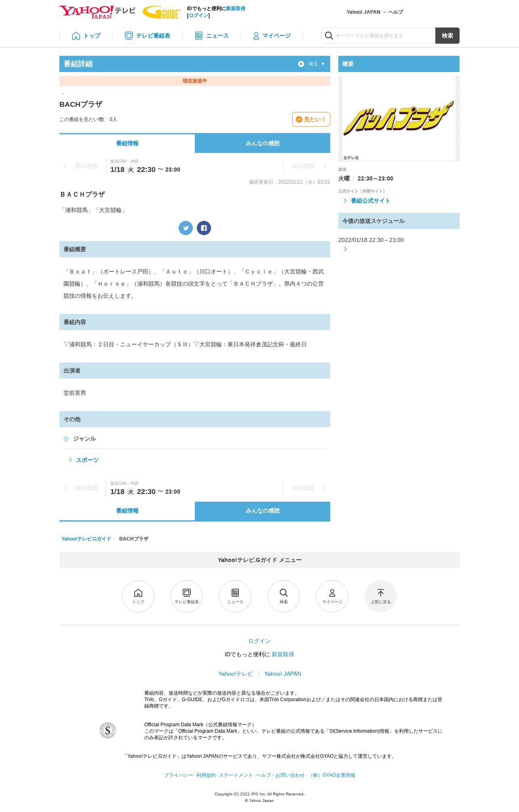This screenshot has width=519, height=812.
Task: Open （株）GYAO企業情報 footer link
Action: (331, 775)
